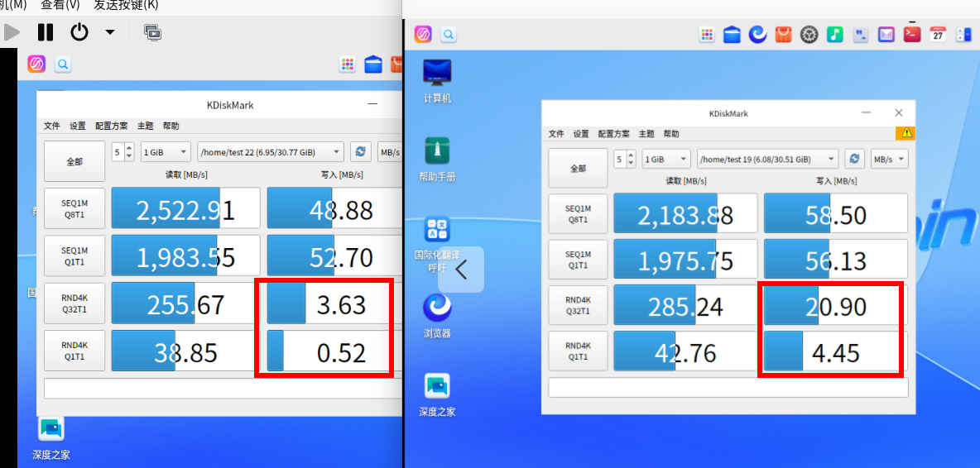Open 主题 menu in right KDiskMark
The image size is (980, 468).
click(x=646, y=133)
